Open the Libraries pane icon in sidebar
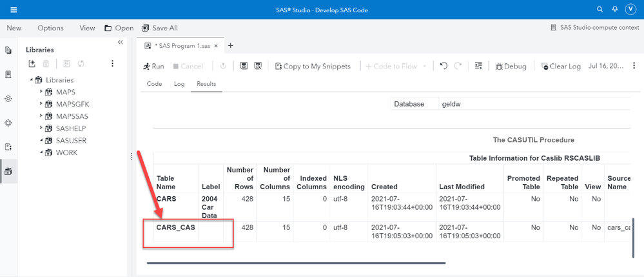The width and height of the screenshot is (644, 277). [x=8, y=171]
